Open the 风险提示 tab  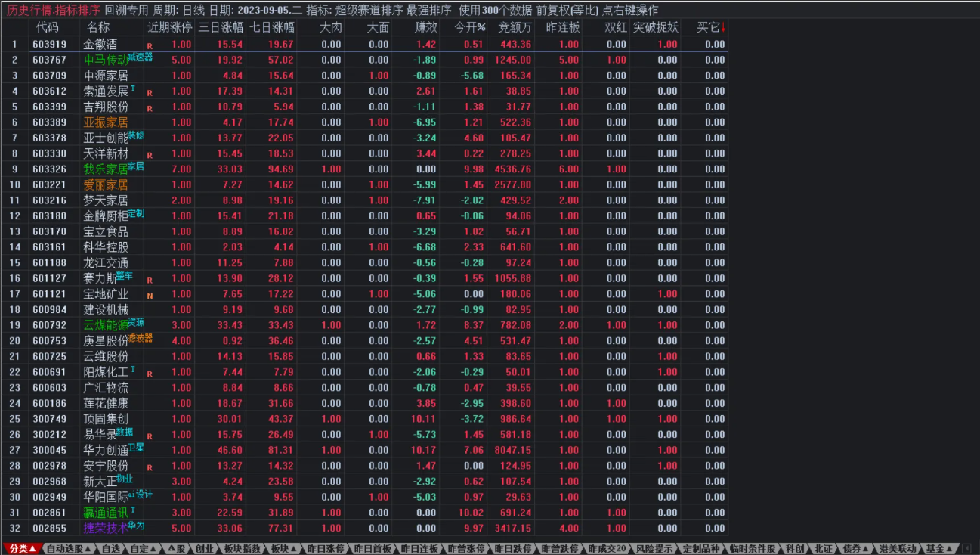point(654,548)
